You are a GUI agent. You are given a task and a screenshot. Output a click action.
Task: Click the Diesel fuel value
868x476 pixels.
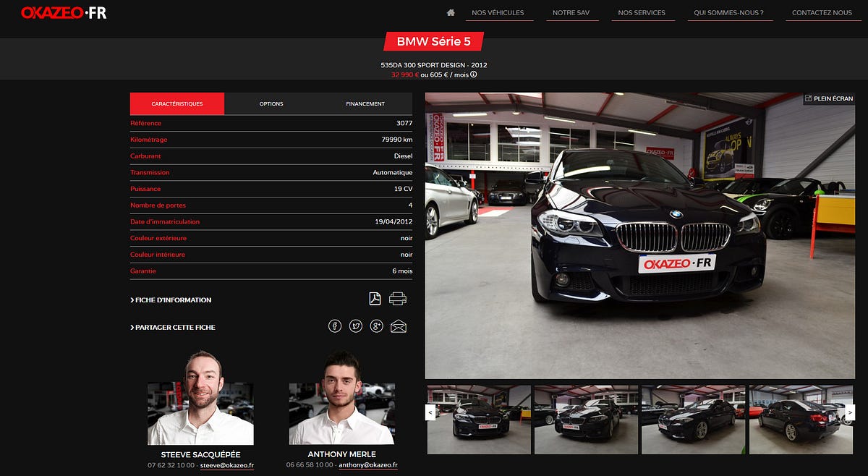tap(403, 156)
